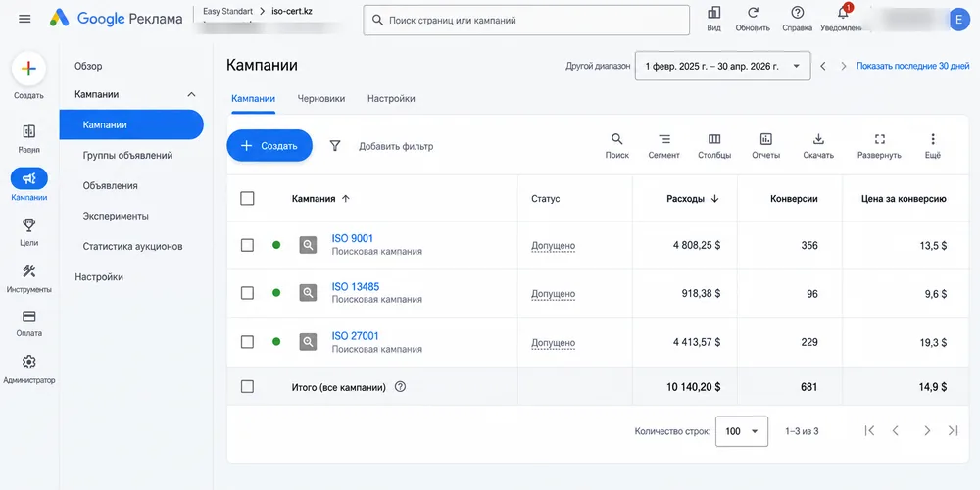Open the ISO 9001 campaign link
The image size is (980, 490).
click(353, 238)
